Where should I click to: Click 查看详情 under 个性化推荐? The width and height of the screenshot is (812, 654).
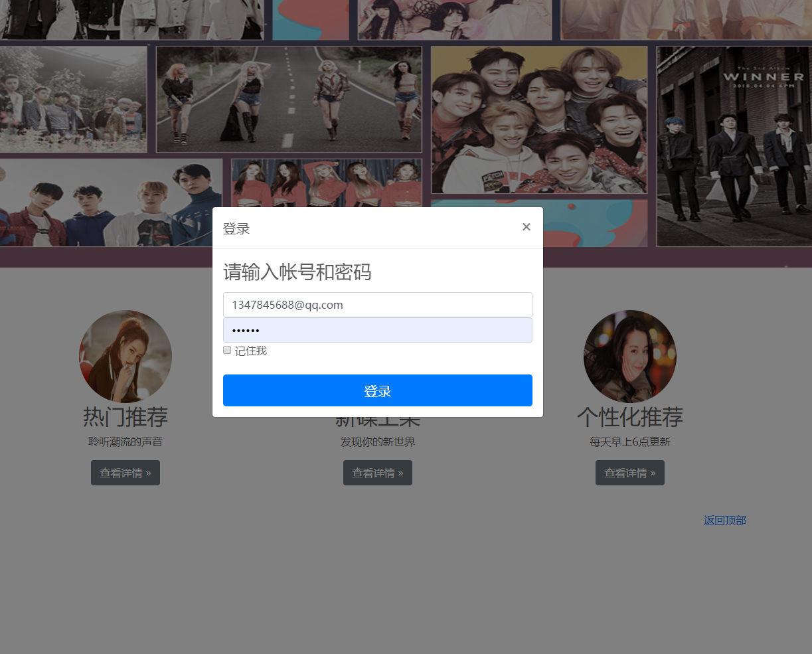click(x=629, y=472)
